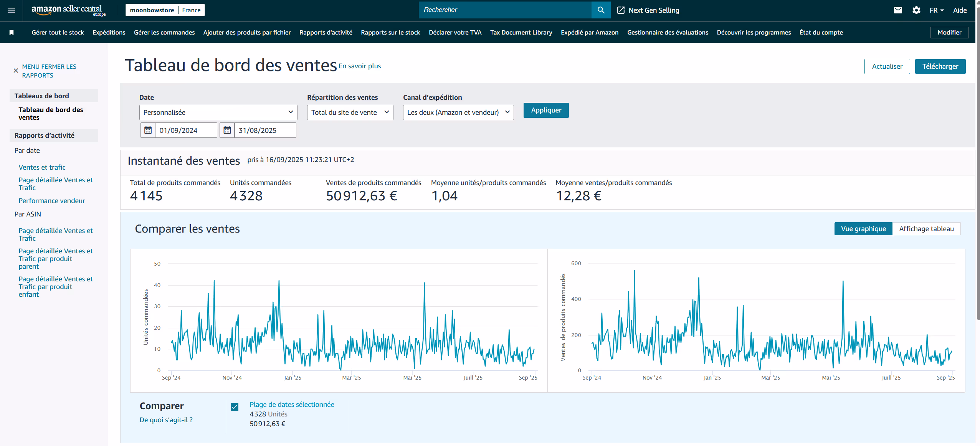
Task: Click the Appliquer button
Action: tap(545, 111)
